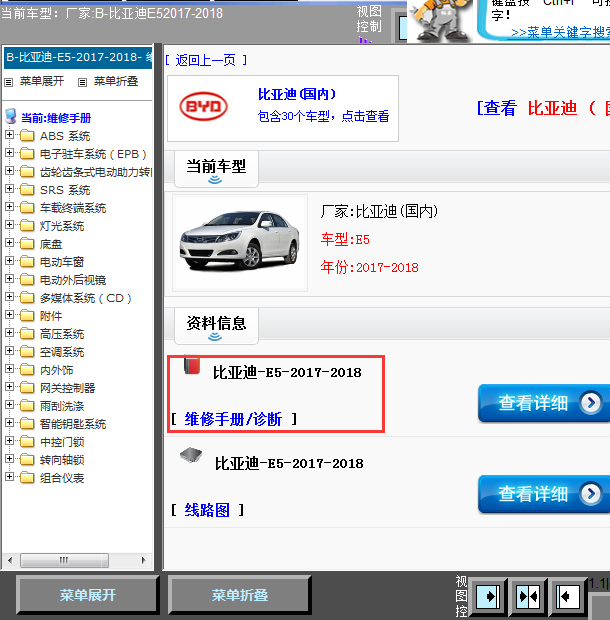Click the BYD E5 car thumbnail
The height and width of the screenshot is (620, 610).
[x=240, y=243]
